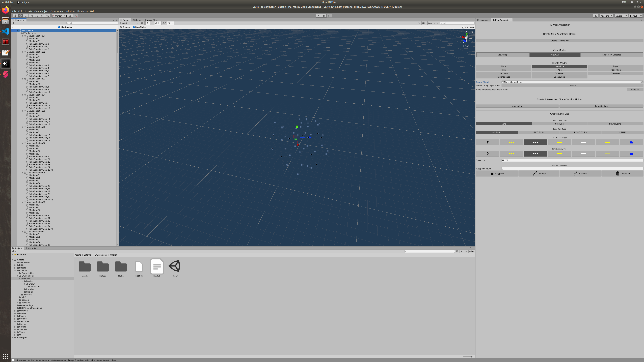Click the Waypoint creation button
This screenshot has width=644, height=362.
pos(497,173)
